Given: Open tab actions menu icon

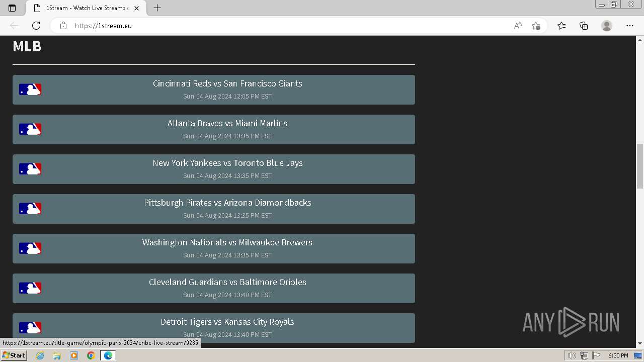Looking at the screenshot, I should coord(12,8).
